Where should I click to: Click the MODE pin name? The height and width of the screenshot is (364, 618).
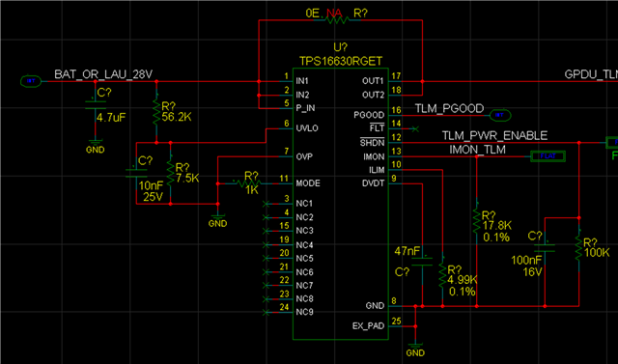pos(308,183)
